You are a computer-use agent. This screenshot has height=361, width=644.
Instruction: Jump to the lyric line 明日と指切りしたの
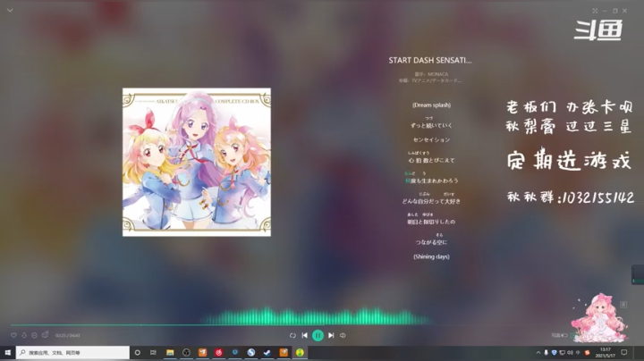tap(431, 222)
